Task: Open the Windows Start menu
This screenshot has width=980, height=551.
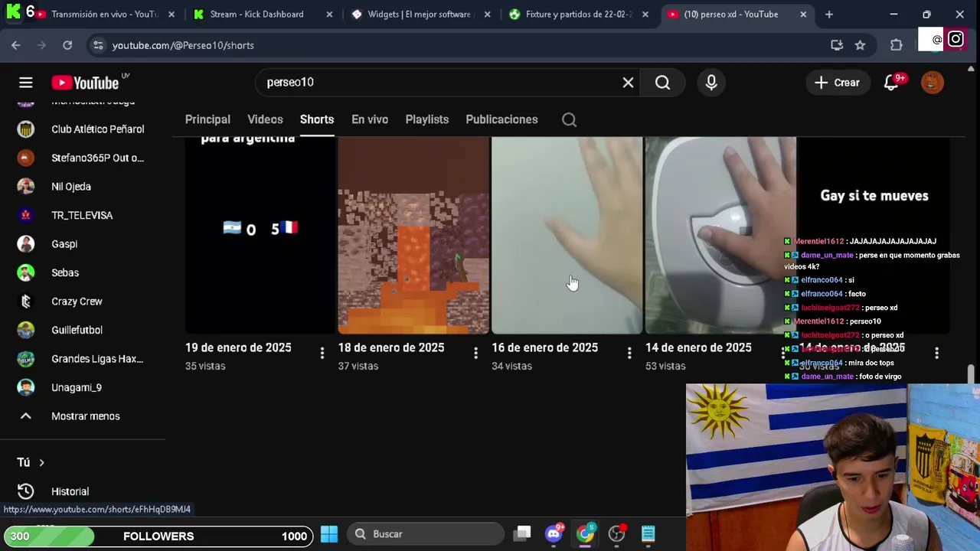Action: [x=329, y=534]
